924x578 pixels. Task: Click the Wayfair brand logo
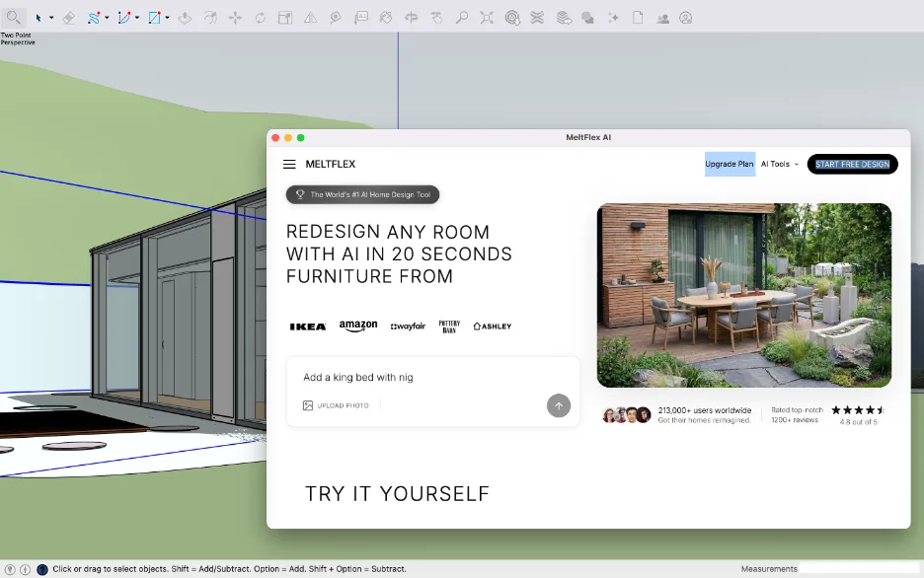(x=408, y=326)
